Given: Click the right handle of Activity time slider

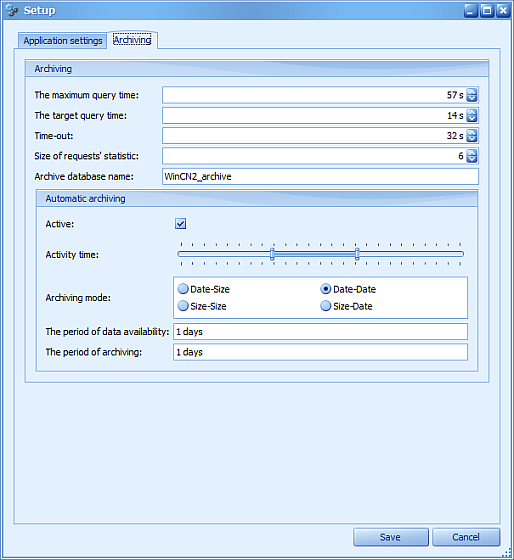Looking at the screenshot, I should tap(357, 254).
